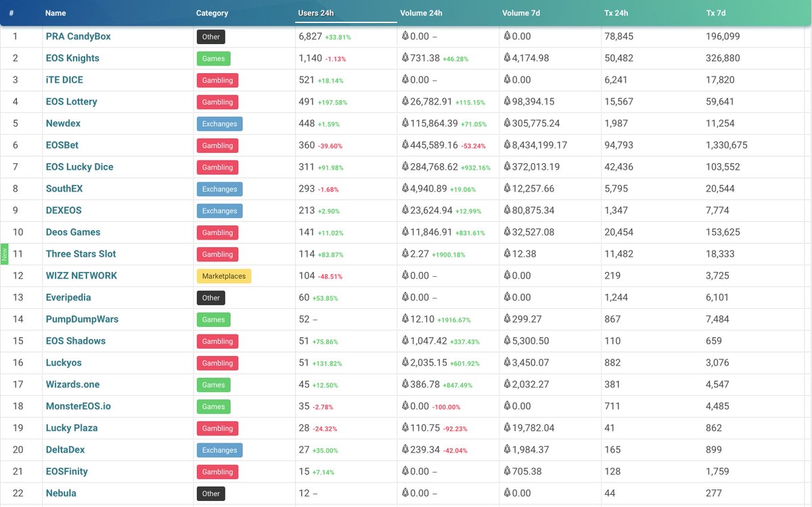
Task: Click EOS icon in EOS Lucky Dice Volume 24h
Action: [x=405, y=167]
